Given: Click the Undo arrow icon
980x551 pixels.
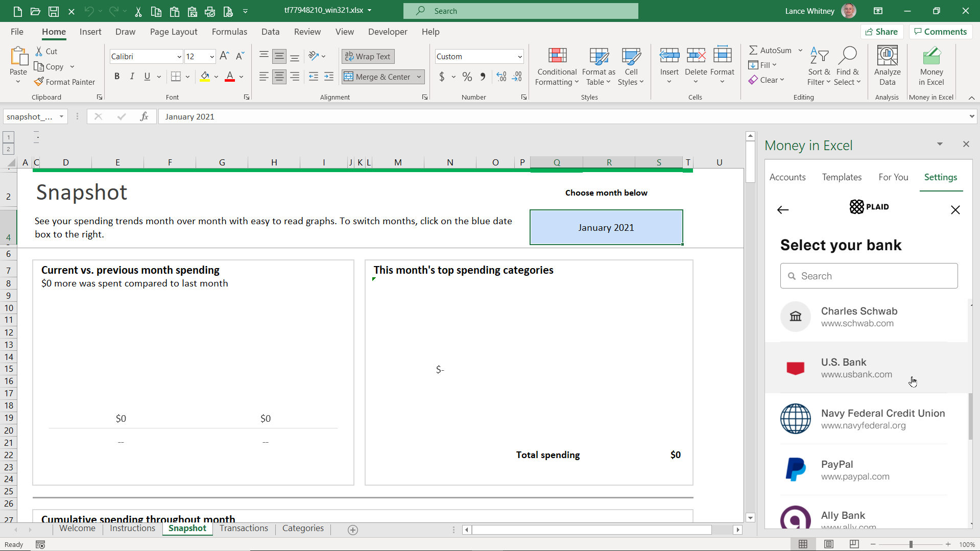Looking at the screenshot, I should pyautogui.click(x=89, y=11).
